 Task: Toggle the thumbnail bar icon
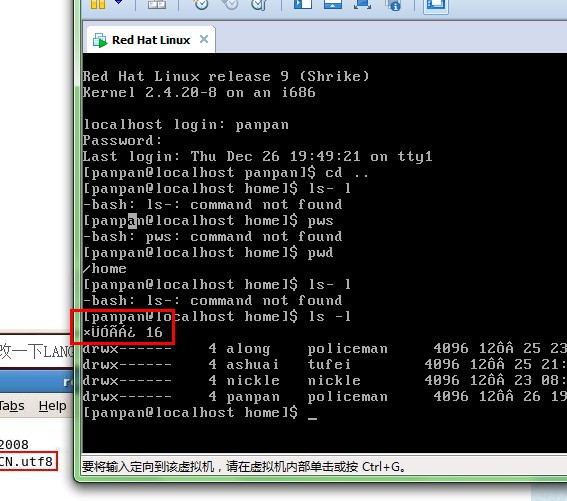(333, 4)
